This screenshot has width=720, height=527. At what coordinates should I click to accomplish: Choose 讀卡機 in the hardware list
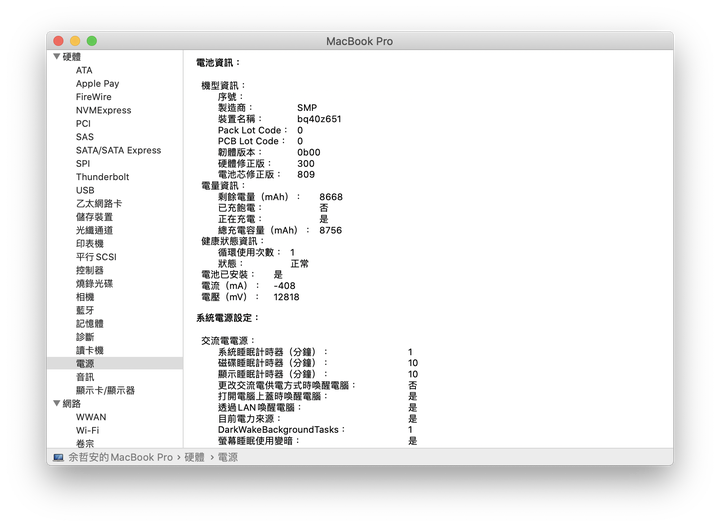pyautogui.click(x=90, y=350)
